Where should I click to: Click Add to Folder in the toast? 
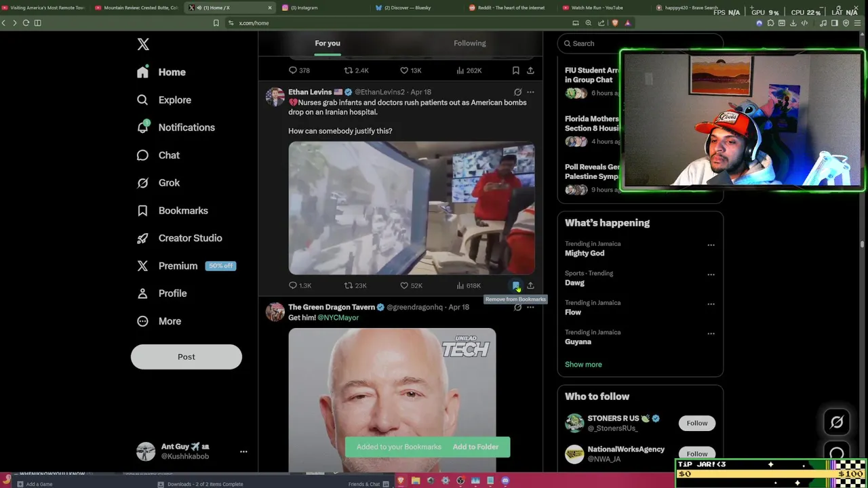475,447
